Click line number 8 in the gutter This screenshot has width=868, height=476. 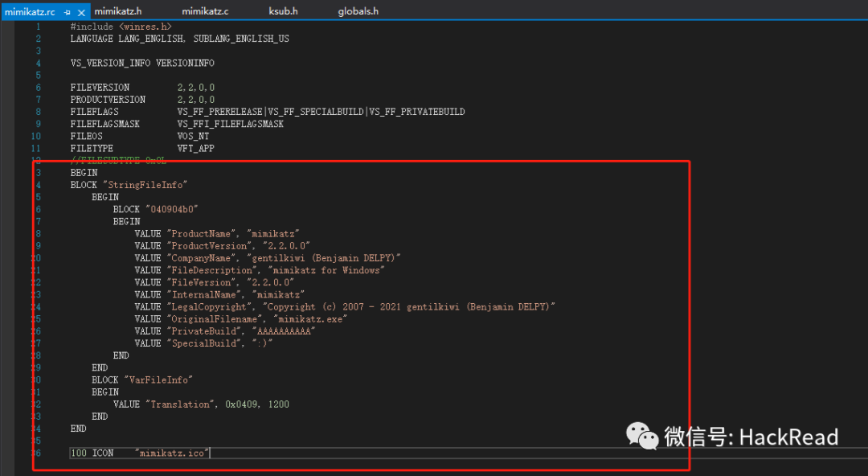click(39, 112)
